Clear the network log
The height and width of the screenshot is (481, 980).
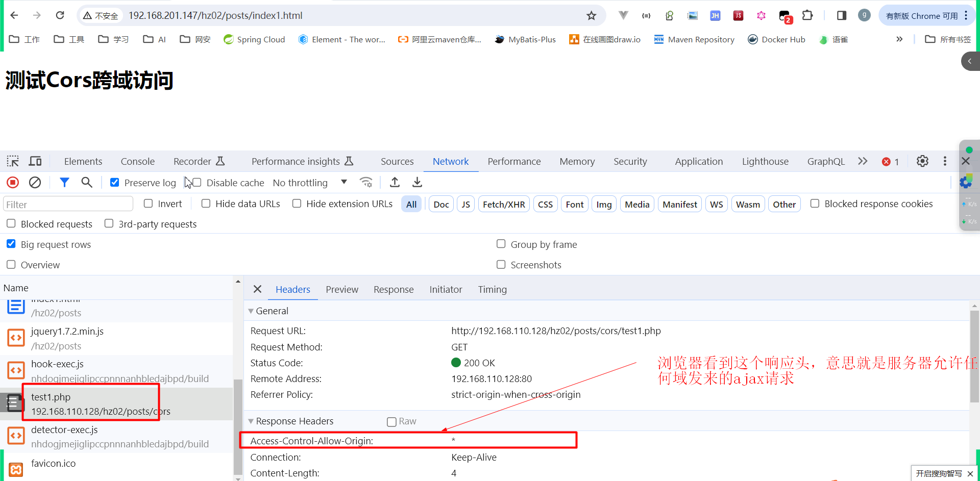point(35,182)
